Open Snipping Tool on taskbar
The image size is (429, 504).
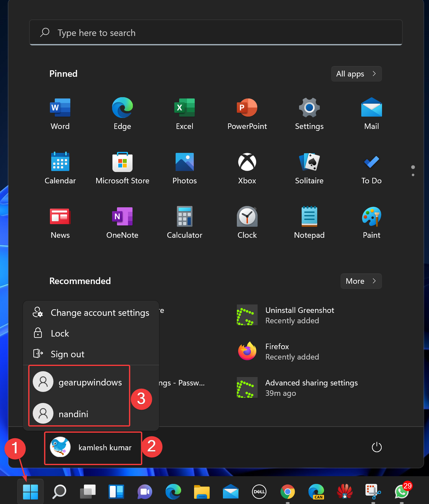tap(373, 492)
